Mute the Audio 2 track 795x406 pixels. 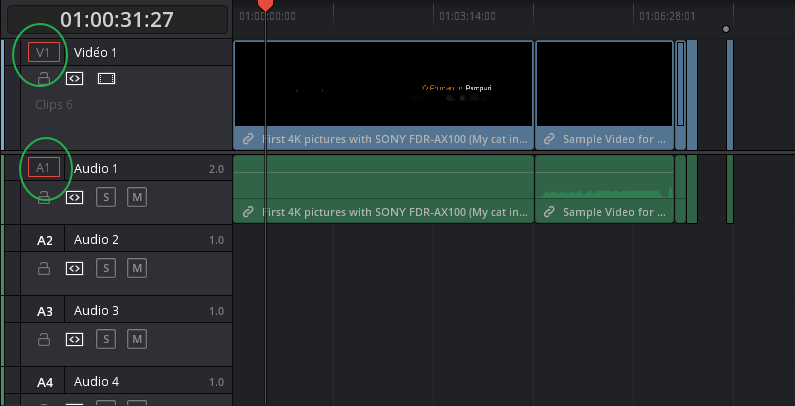[137, 268]
